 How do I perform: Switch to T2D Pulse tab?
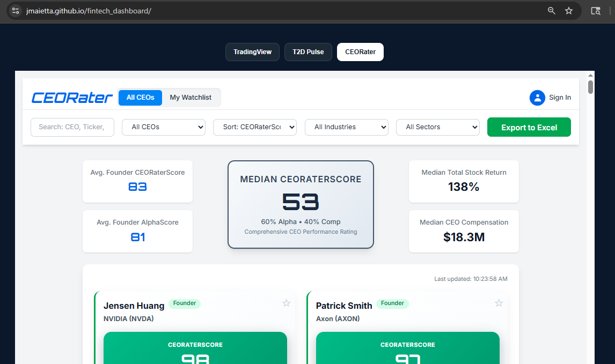[x=308, y=51]
